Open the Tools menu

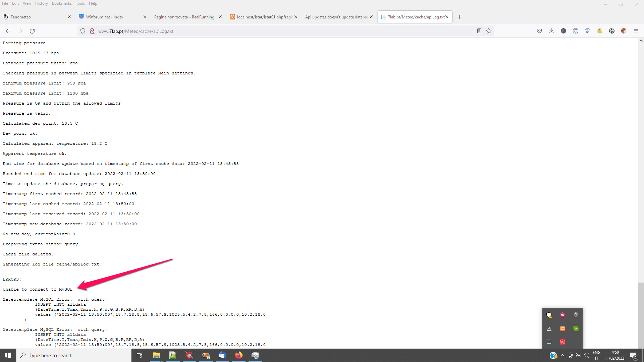(80, 3)
